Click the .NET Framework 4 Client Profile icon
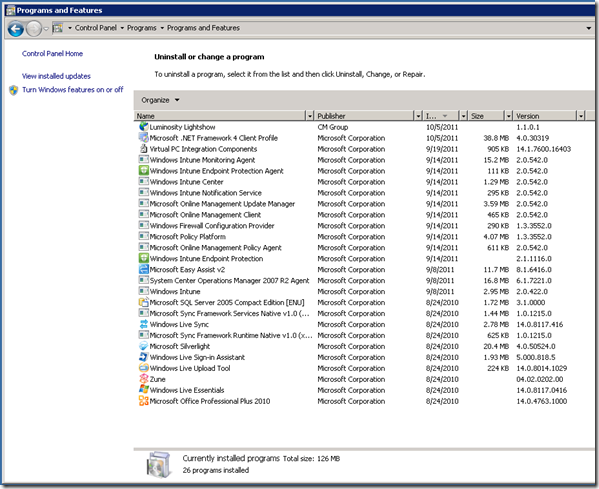 pyautogui.click(x=143, y=138)
